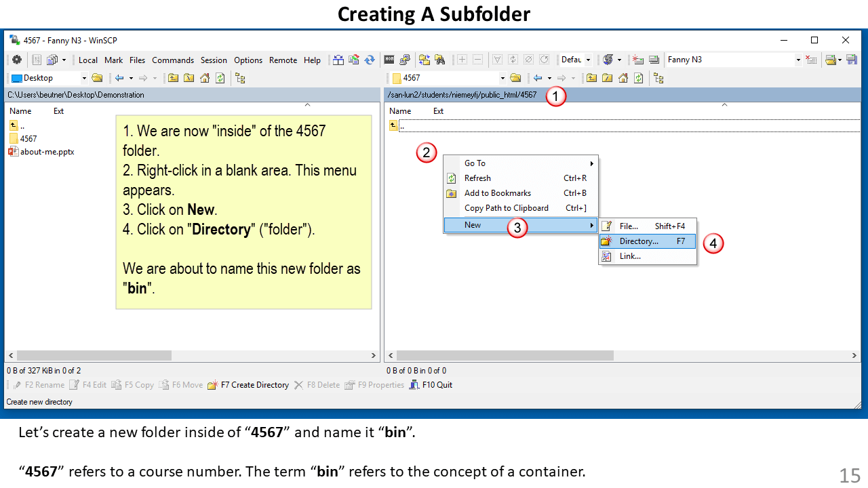868x488 pixels.
Task: Expand the Save Session dropdown arrow
Action: click(840, 60)
